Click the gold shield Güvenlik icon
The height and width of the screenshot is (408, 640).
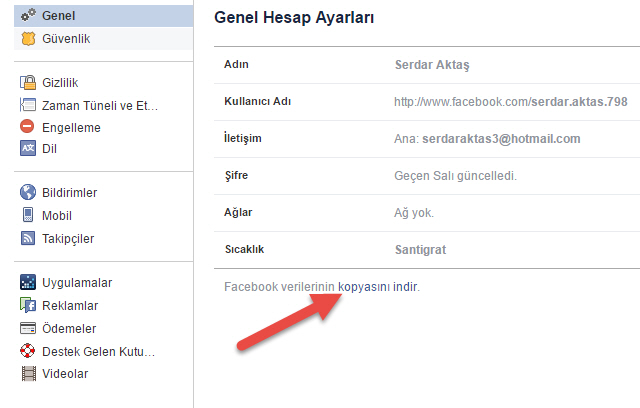click(28, 39)
